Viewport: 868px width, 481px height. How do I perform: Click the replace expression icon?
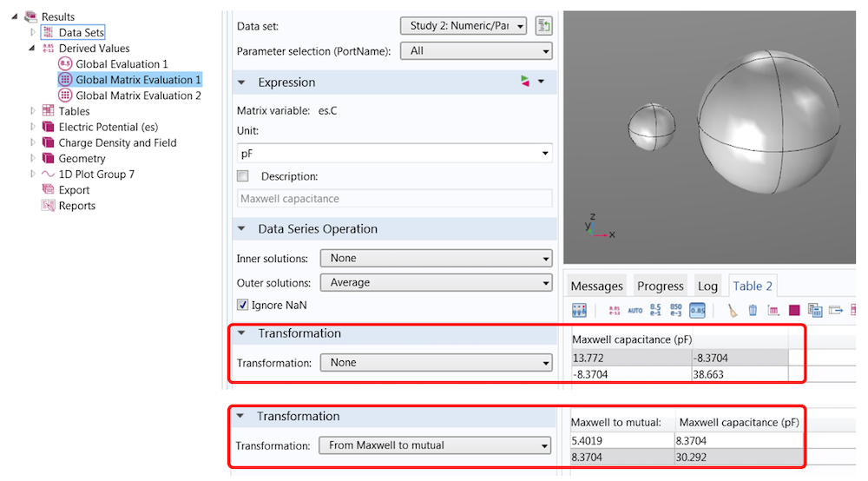[525, 82]
